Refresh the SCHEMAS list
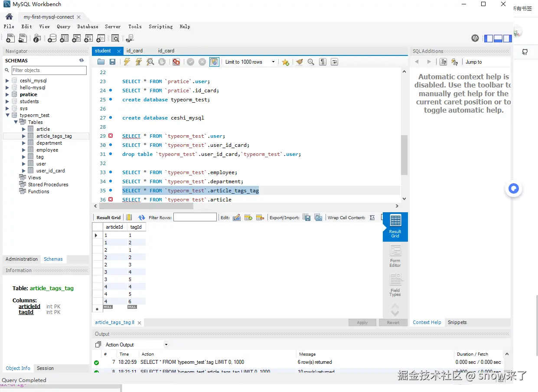The image size is (538, 392). (x=82, y=61)
